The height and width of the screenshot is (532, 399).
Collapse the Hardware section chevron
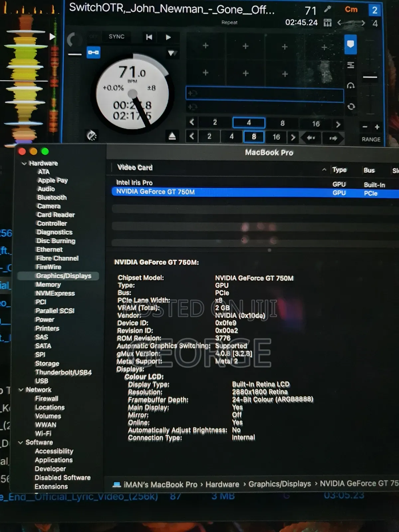coord(24,164)
